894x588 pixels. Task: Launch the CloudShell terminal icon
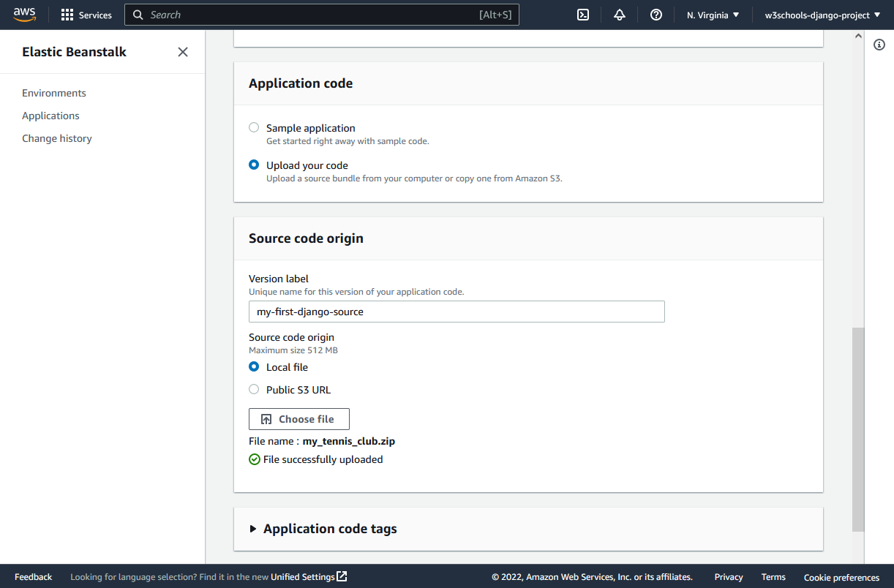click(583, 15)
